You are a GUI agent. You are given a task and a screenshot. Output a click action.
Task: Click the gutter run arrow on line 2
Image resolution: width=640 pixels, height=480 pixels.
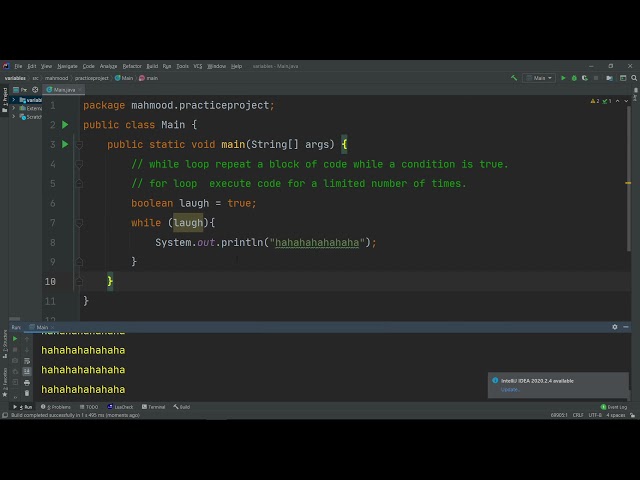tap(65, 125)
